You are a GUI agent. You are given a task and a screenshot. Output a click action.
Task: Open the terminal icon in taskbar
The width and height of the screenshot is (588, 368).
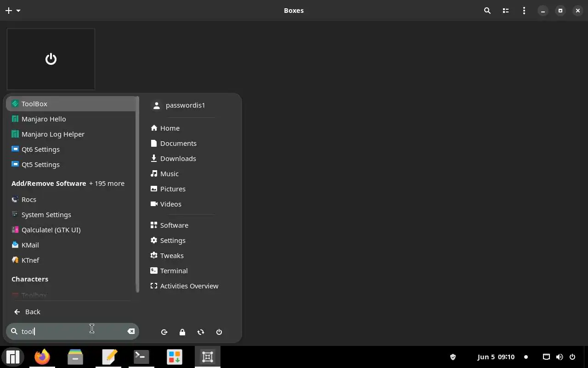(141, 357)
